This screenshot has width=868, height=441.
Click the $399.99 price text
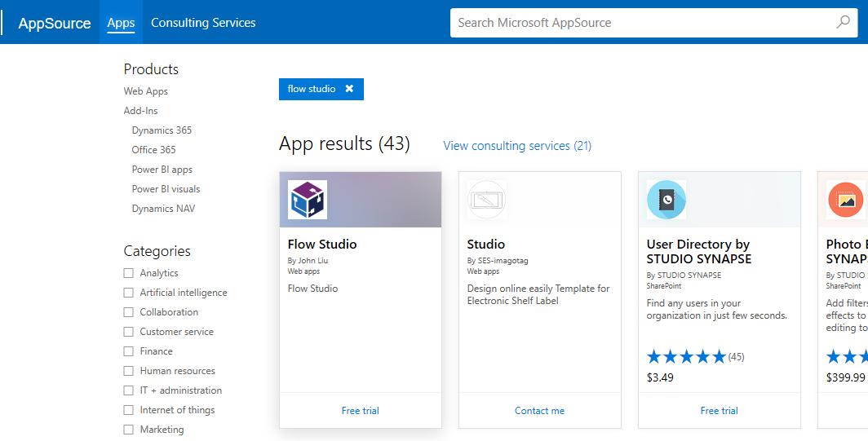845,377
